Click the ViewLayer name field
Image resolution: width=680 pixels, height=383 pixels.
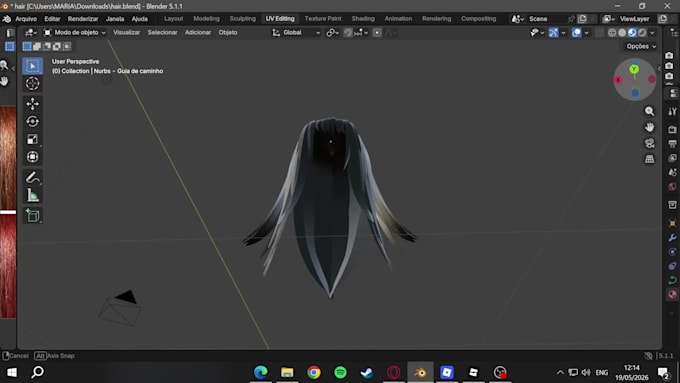tap(636, 19)
